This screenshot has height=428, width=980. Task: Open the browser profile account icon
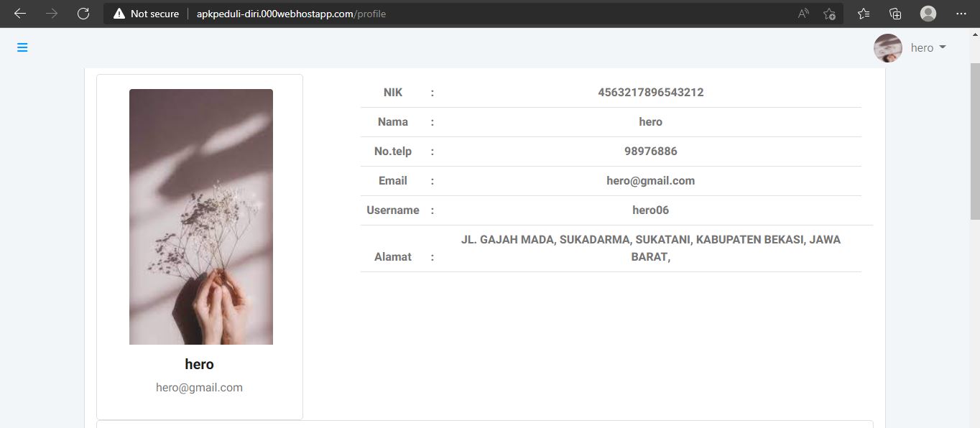[x=928, y=14]
